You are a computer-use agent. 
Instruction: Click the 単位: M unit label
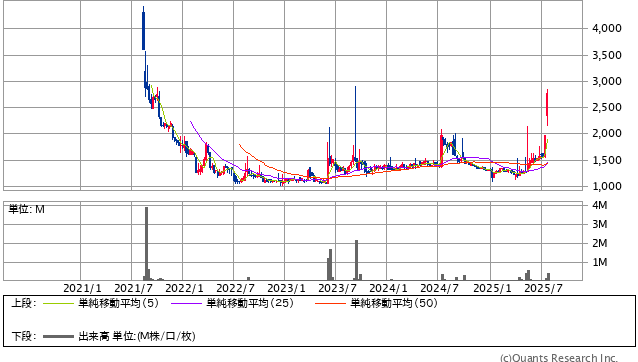click(26, 209)
